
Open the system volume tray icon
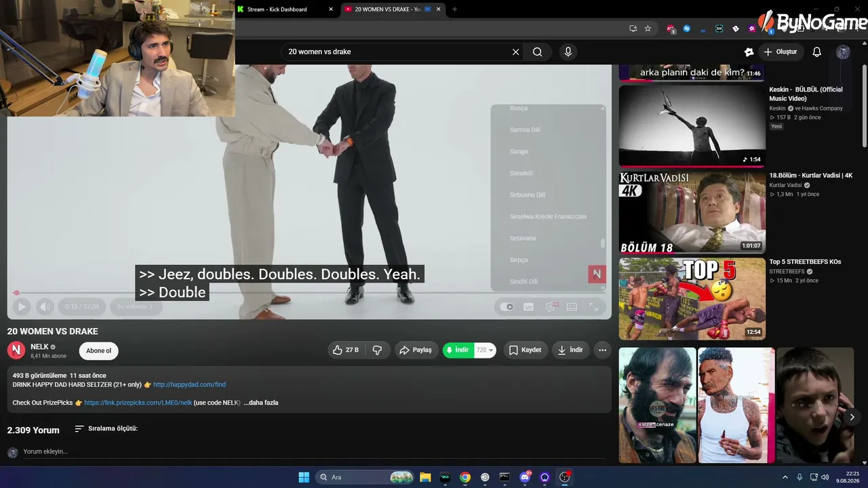point(825,477)
